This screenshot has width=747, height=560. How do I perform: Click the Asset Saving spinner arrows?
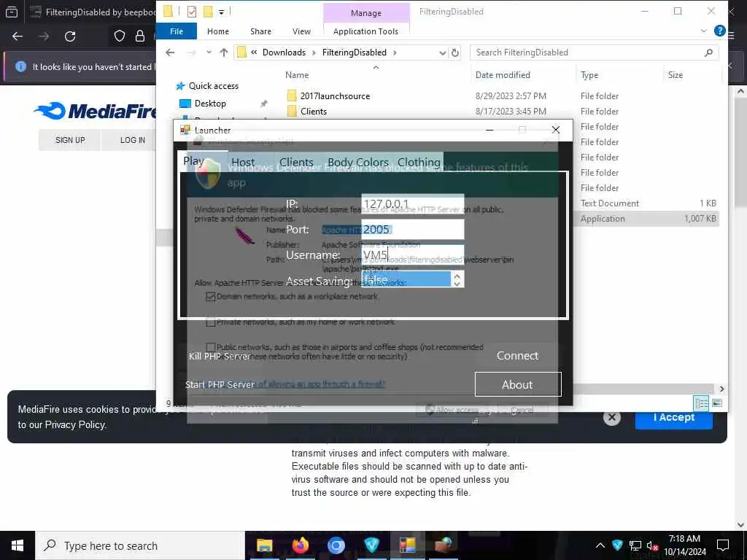coord(457,279)
